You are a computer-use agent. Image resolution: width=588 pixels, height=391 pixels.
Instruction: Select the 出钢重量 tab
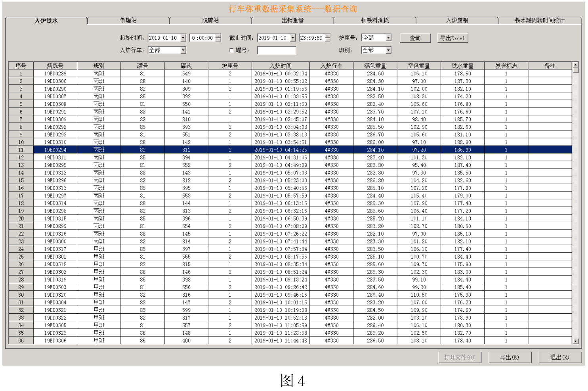pos(292,21)
